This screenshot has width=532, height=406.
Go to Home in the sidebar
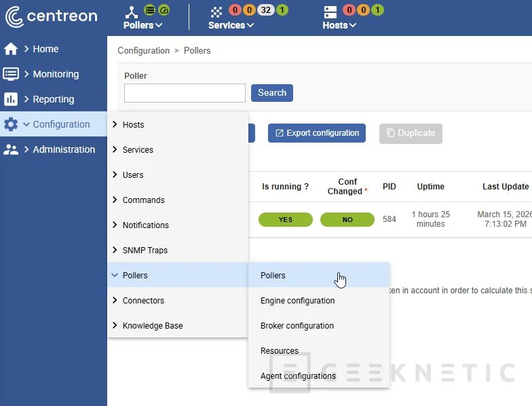point(54,49)
